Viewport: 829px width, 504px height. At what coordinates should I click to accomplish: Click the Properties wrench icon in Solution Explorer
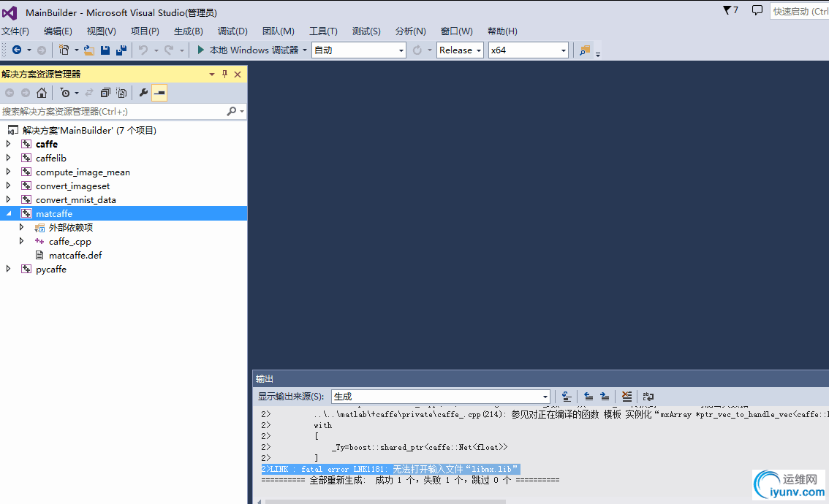coord(143,93)
